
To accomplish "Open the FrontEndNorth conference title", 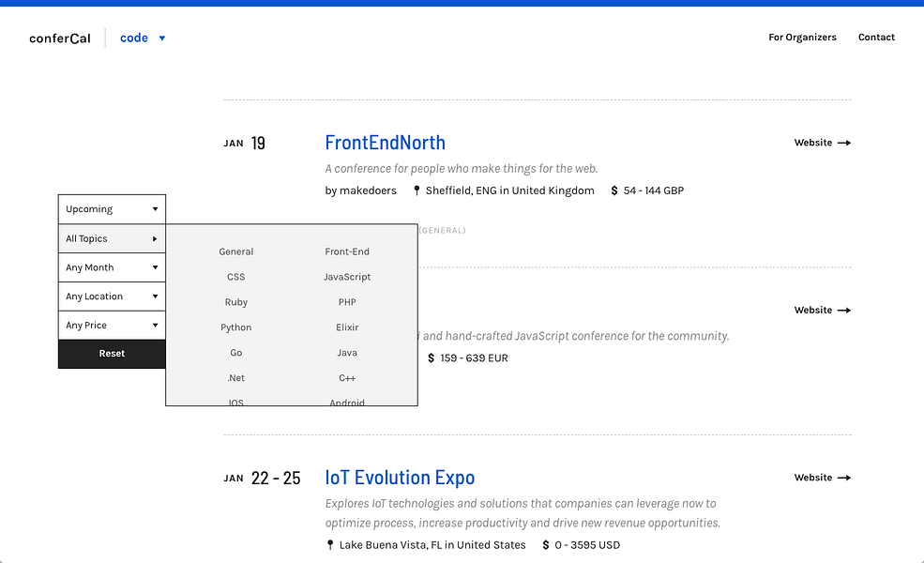I will point(385,143).
